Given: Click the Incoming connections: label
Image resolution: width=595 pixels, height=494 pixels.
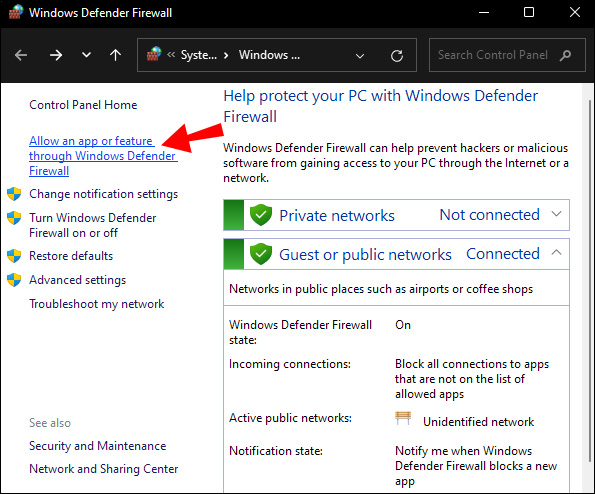Looking at the screenshot, I should click(290, 364).
